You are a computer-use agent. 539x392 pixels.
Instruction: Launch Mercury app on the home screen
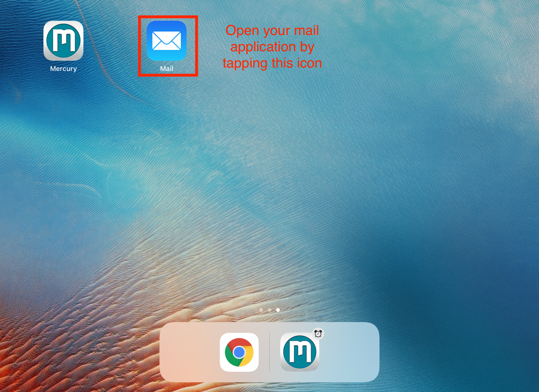pos(63,41)
